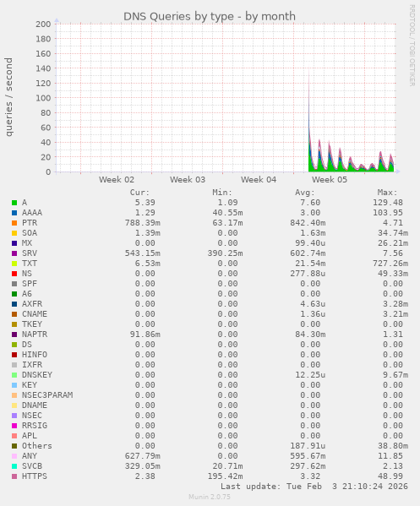The image size is (420, 506).
Task: Click the IXFR legend label
Action: point(32,365)
